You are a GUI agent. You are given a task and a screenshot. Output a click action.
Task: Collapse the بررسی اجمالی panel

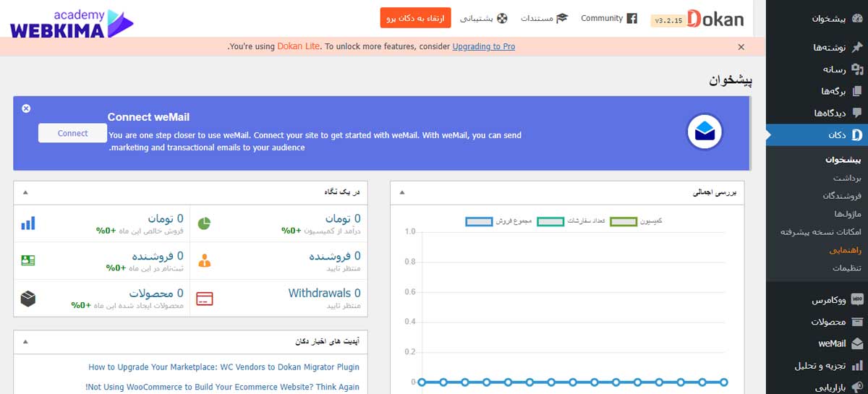[403, 192]
